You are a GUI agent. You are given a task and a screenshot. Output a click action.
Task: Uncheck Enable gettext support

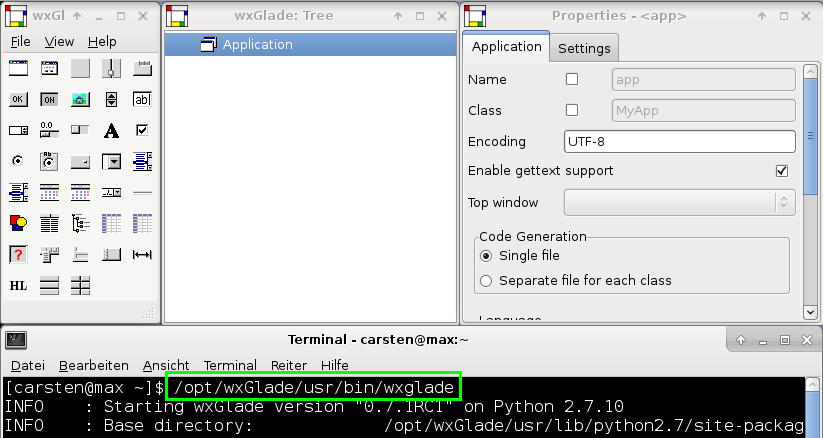782,171
